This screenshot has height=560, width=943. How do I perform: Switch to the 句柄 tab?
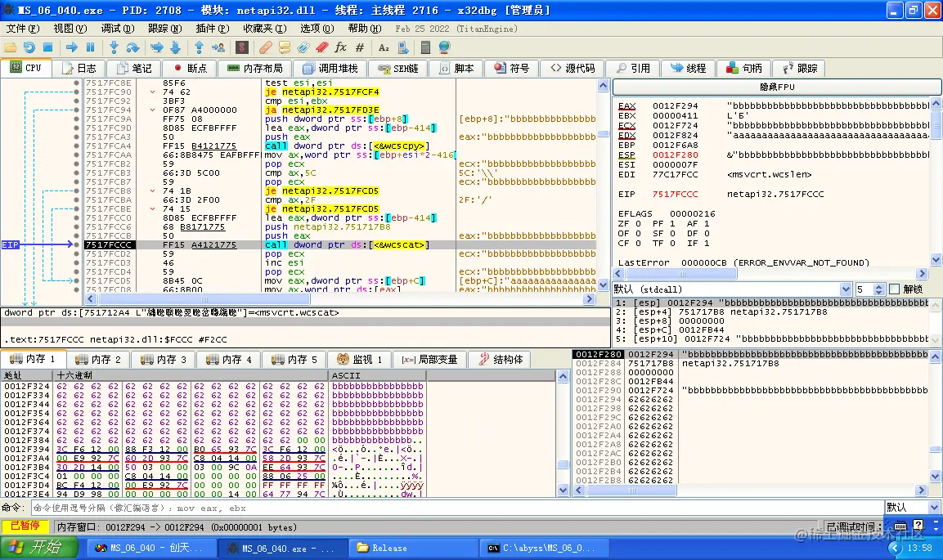(744, 69)
